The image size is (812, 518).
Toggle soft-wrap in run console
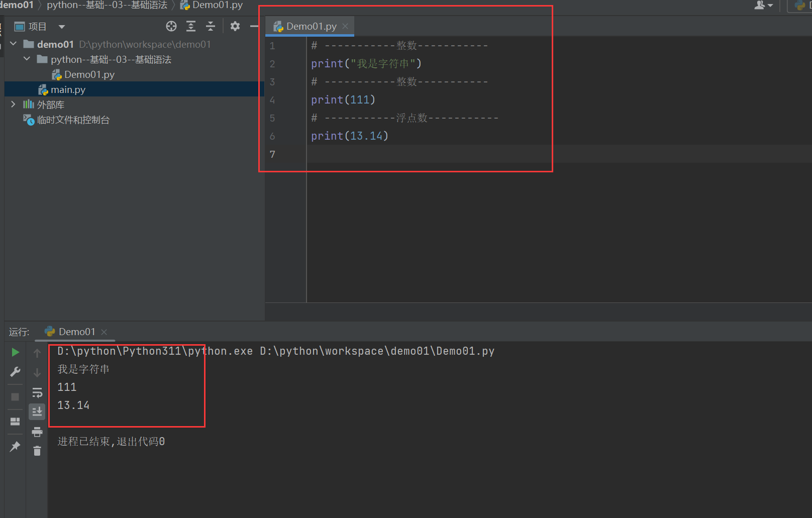pos(37,392)
